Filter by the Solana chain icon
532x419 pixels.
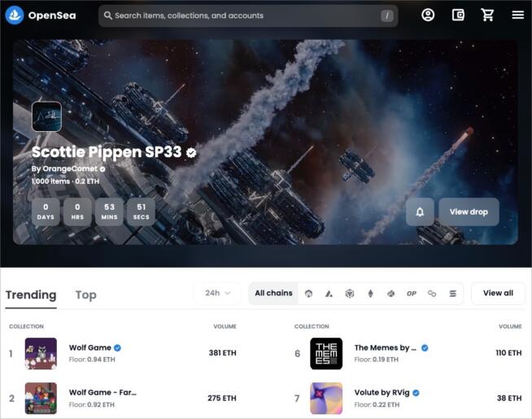pyautogui.click(x=452, y=294)
